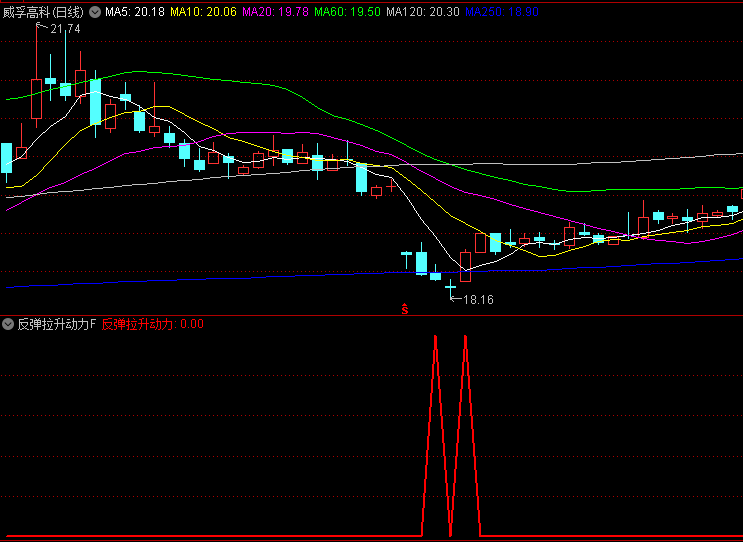This screenshot has height=542, width=743.
Task: Expand the 反弹拉升动力F indicator menu arrow
Action: (x=8, y=324)
